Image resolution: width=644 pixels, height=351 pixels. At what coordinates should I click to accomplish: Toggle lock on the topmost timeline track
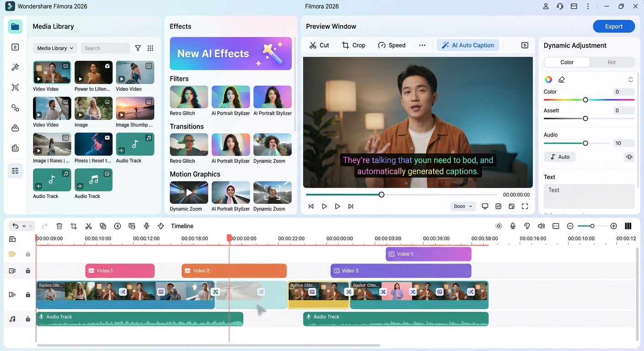(x=28, y=254)
